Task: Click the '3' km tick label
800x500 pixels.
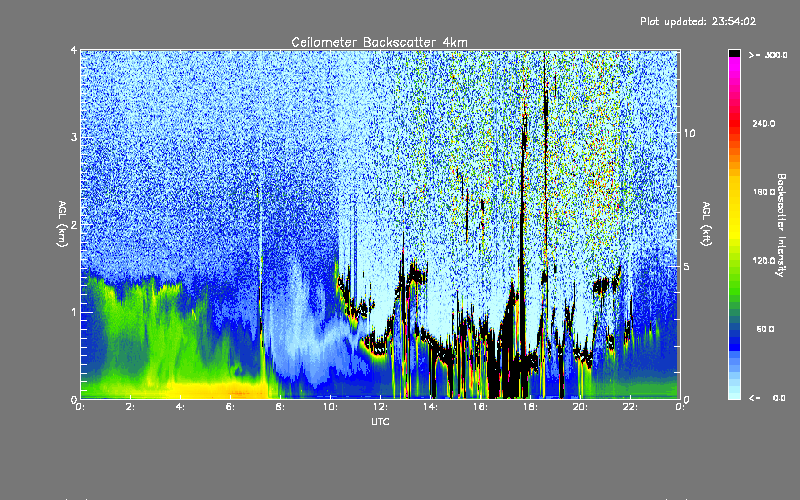Action: tap(74, 137)
